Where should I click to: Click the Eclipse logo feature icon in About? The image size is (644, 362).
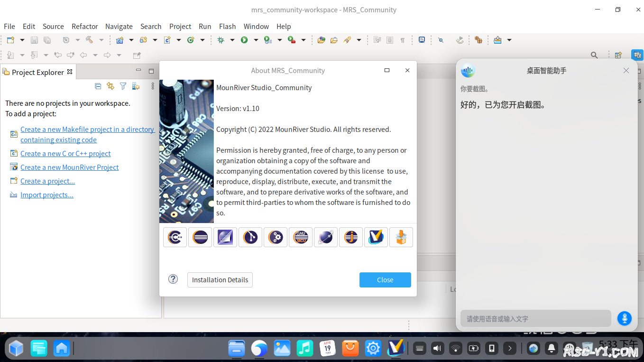pos(200,237)
